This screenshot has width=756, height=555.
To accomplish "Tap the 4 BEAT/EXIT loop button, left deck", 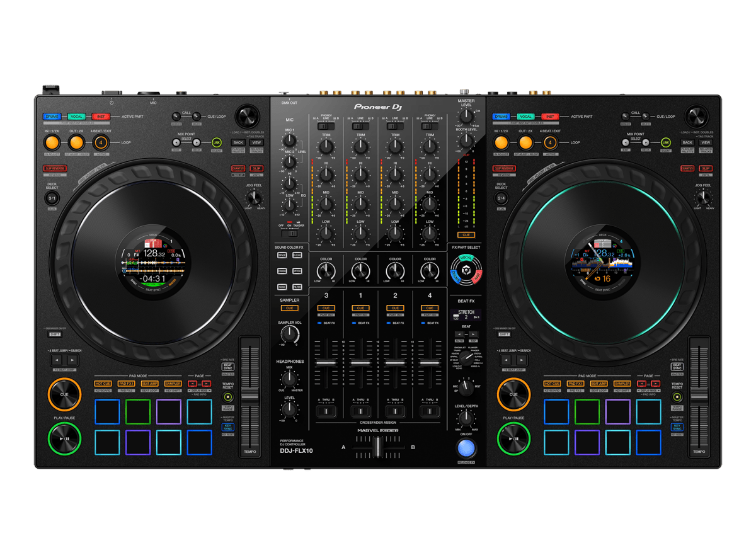I will pos(101,143).
